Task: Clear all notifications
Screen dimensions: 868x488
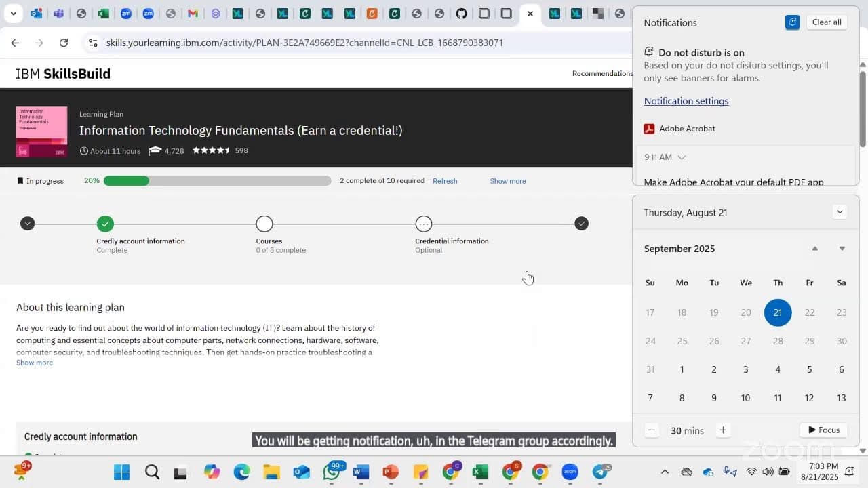Action: [827, 22]
